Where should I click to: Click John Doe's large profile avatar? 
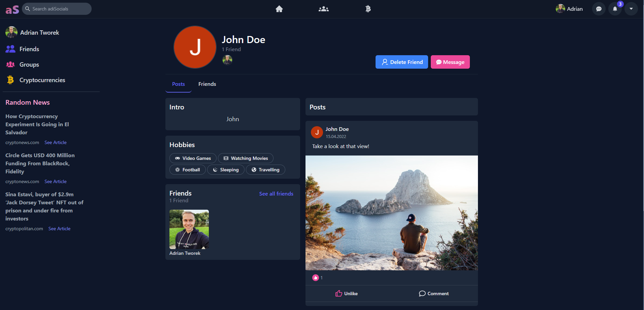[195, 47]
